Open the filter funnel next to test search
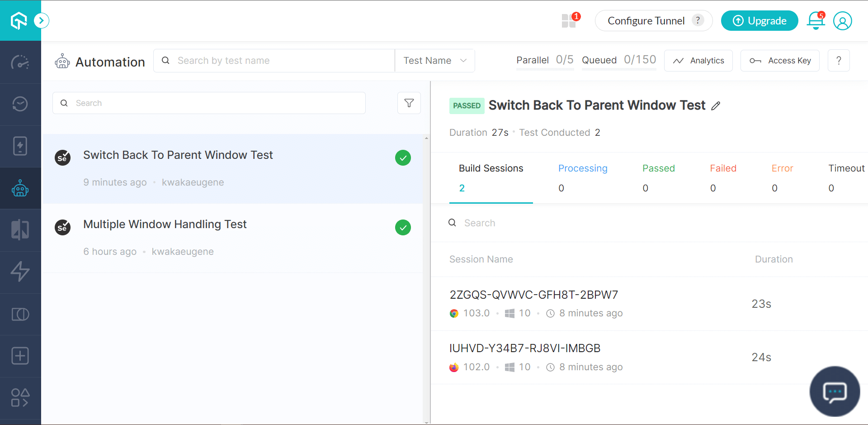This screenshot has height=425, width=868. (x=409, y=103)
